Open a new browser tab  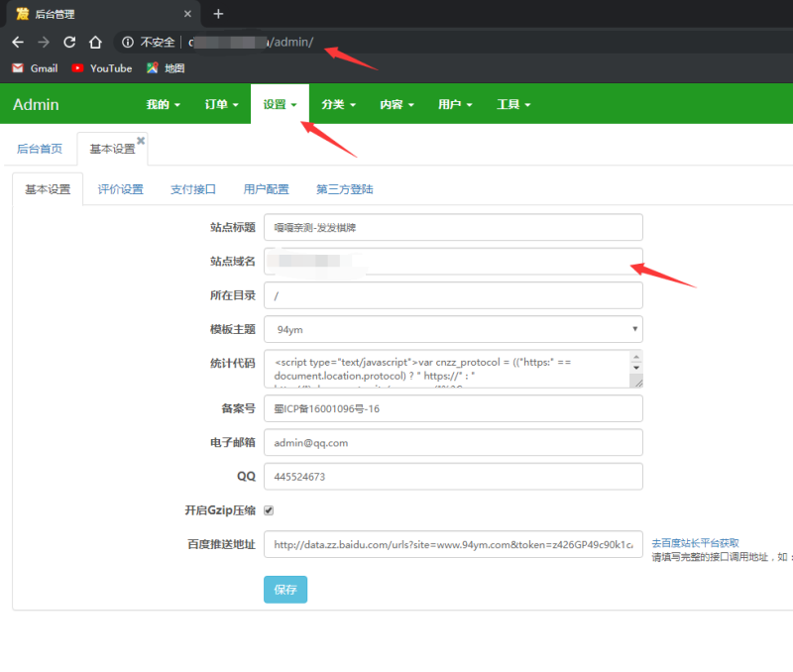pyautogui.click(x=218, y=14)
